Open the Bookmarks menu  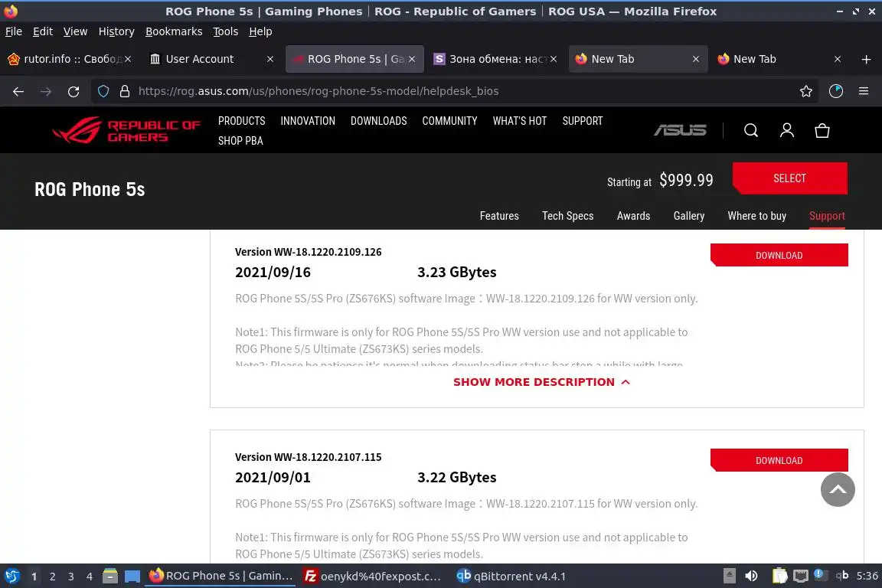point(174,31)
